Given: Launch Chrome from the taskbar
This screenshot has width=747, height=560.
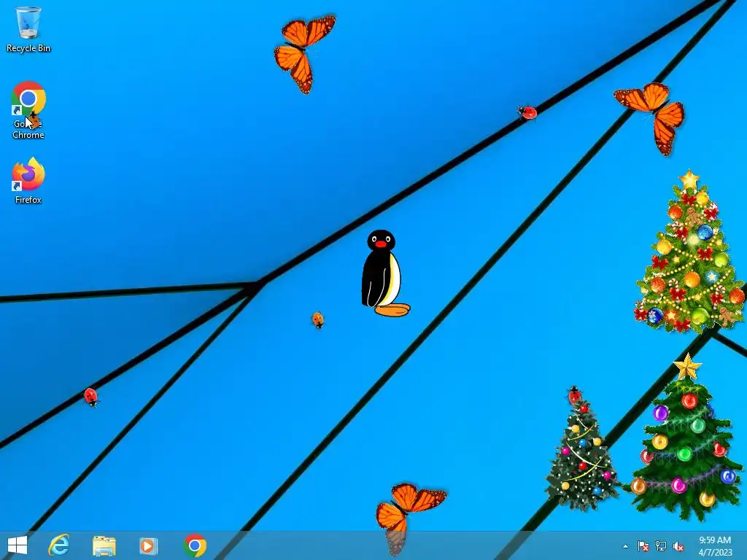Looking at the screenshot, I should point(195,545).
